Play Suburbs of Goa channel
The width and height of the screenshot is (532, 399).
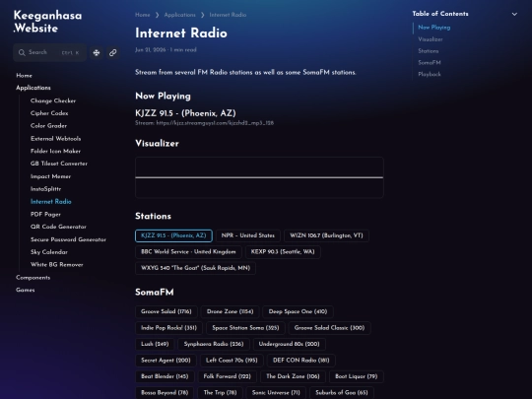click(x=342, y=392)
